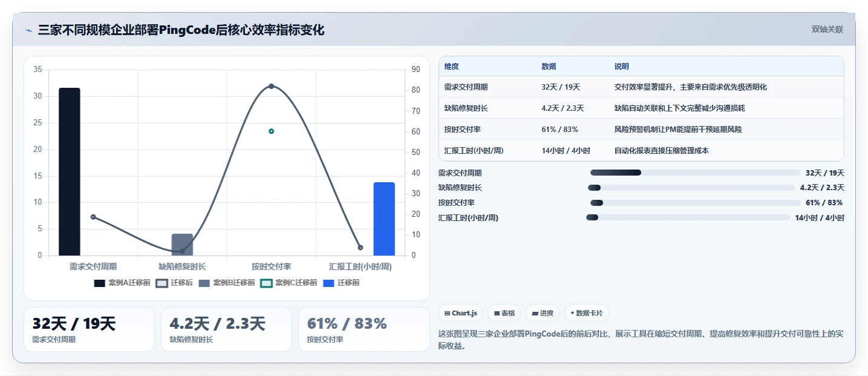This screenshot has height=376, width=868.
Task: Click the 4.2天 / 2.3天 stat card
Action: [226, 329]
